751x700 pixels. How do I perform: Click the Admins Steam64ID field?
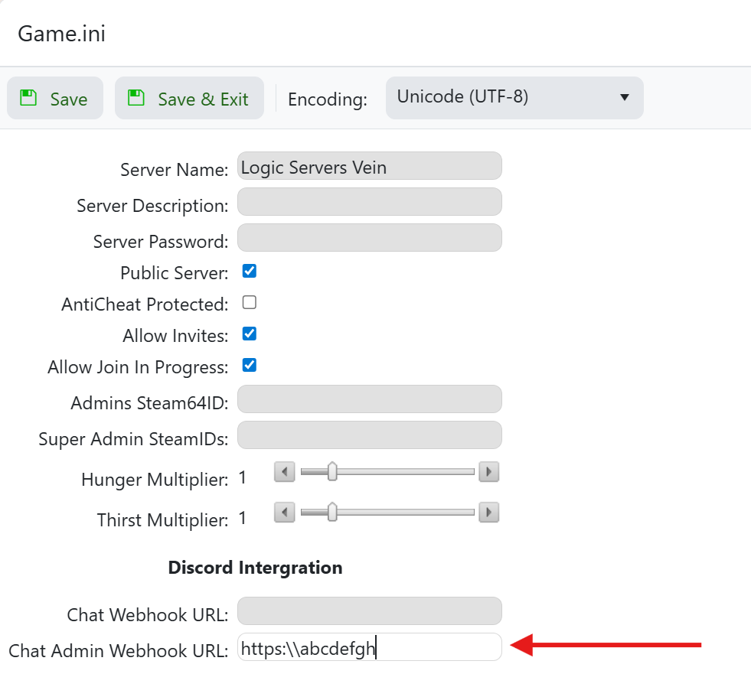(369, 399)
